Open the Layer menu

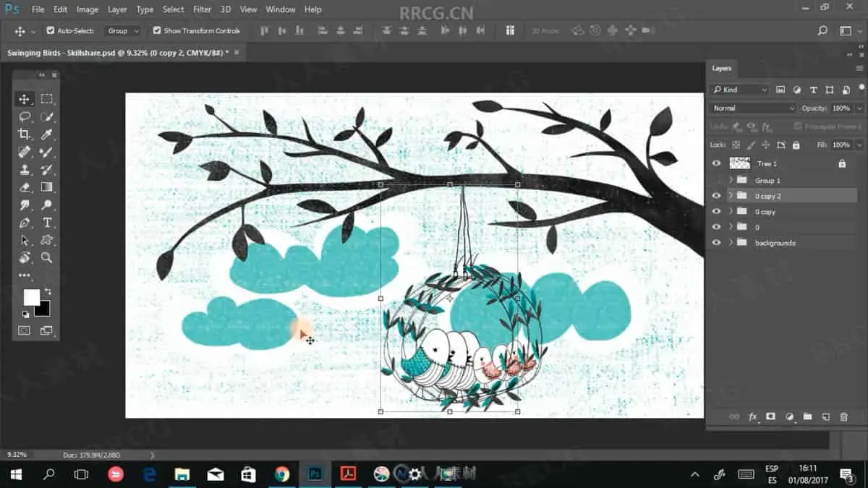click(117, 9)
